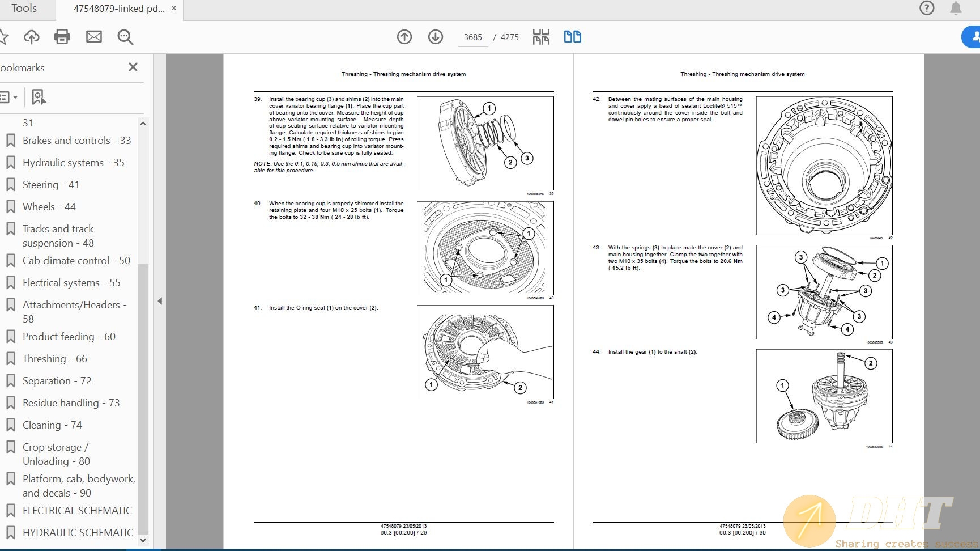980x551 pixels.
Task: Close the 47548079-linked pdf tab
Action: point(174,8)
